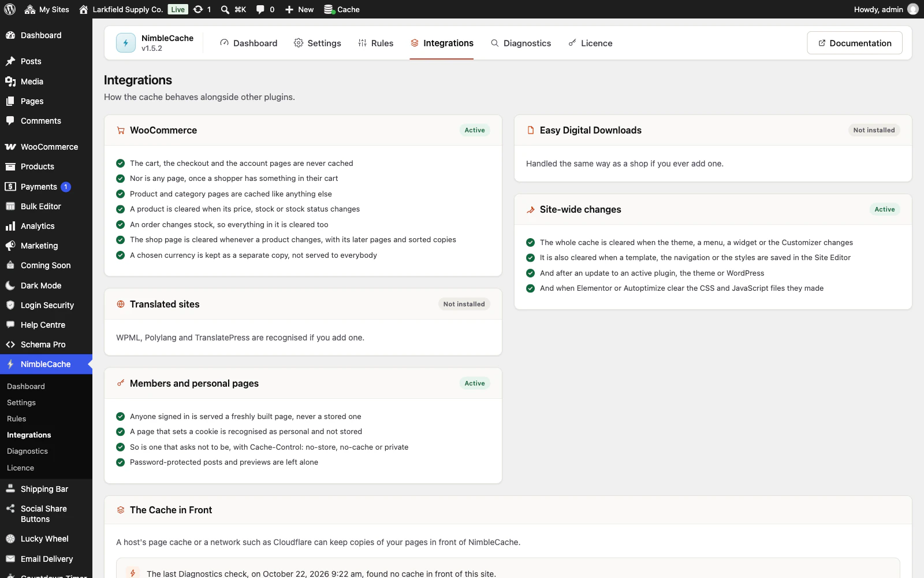
Task: Open the Larkfield Supply Co. site link
Action: point(121,9)
